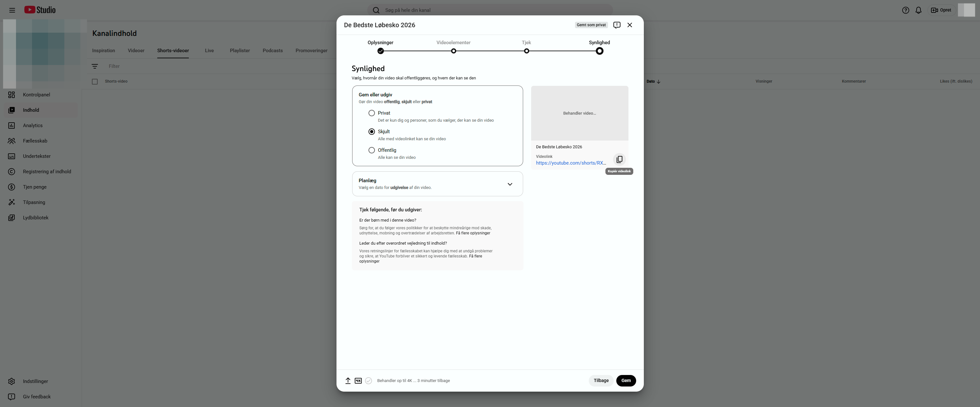This screenshot has height=407, width=980.
Task: Select the Offentlig visibility option
Action: coord(371,150)
